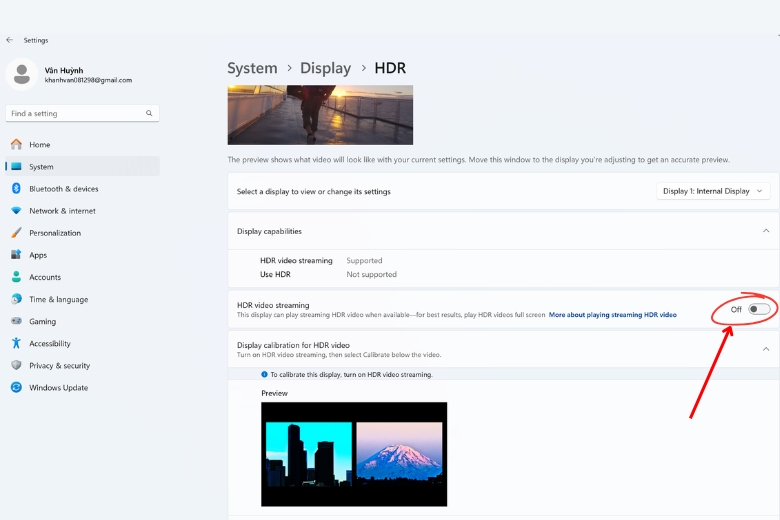Click the Home house icon
The width and height of the screenshot is (780, 520).
click(x=16, y=144)
